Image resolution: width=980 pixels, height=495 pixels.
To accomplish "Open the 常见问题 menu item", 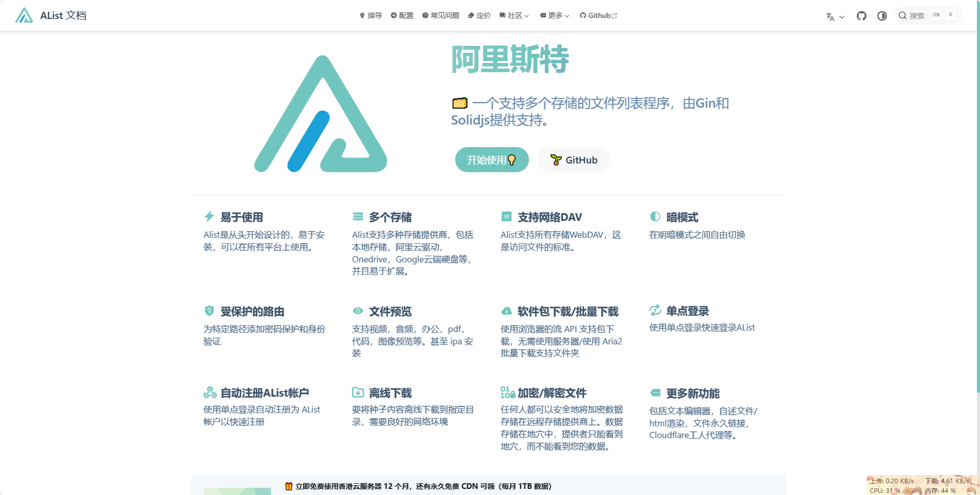I will [x=441, y=15].
